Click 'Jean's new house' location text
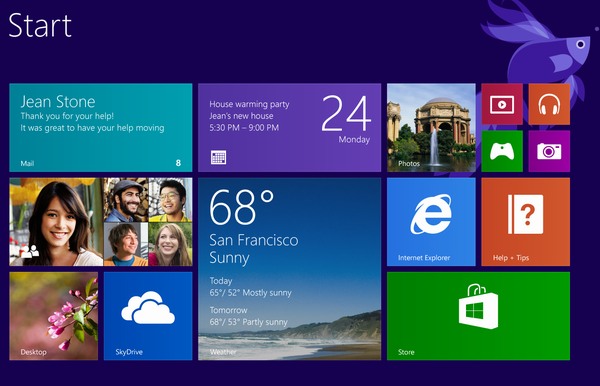Image resolution: width=600 pixels, height=386 pixels. 241,116
